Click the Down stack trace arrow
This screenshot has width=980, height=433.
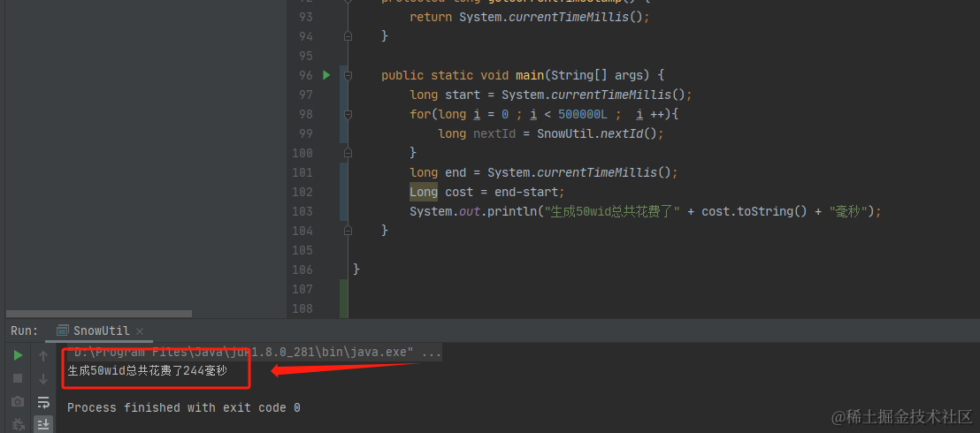43,378
